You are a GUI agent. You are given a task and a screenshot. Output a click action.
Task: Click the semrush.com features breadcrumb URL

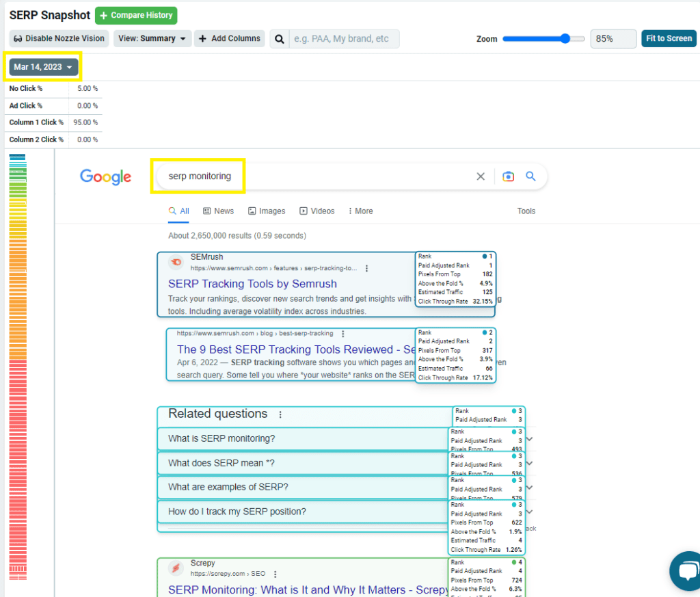(x=273, y=268)
